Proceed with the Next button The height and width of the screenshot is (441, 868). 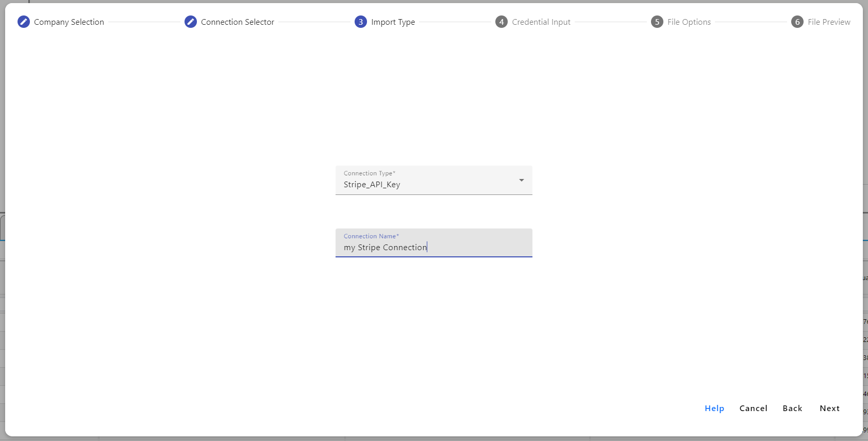coord(829,408)
